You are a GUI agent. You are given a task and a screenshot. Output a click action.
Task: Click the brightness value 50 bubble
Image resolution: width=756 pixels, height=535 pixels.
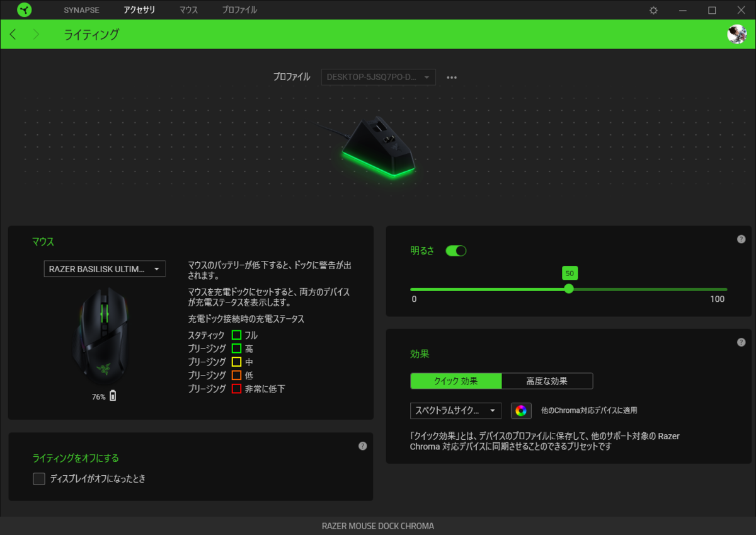click(x=570, y=273)
